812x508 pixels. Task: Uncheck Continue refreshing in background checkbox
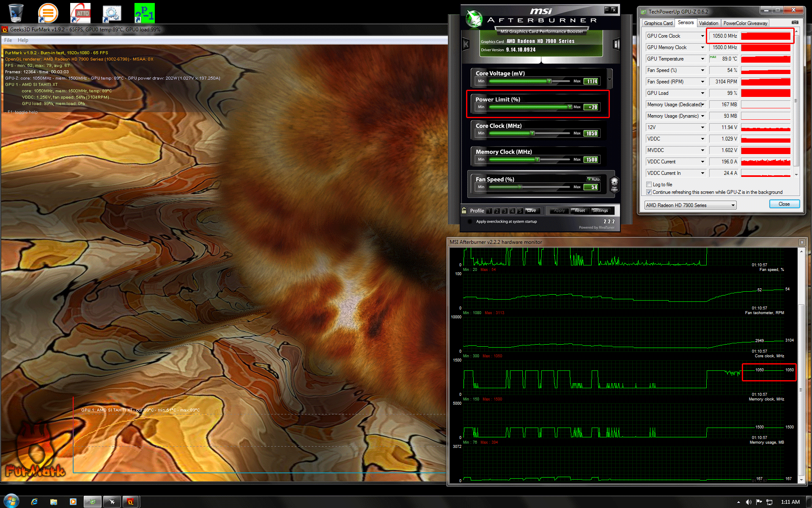click(x=649, y=192)
